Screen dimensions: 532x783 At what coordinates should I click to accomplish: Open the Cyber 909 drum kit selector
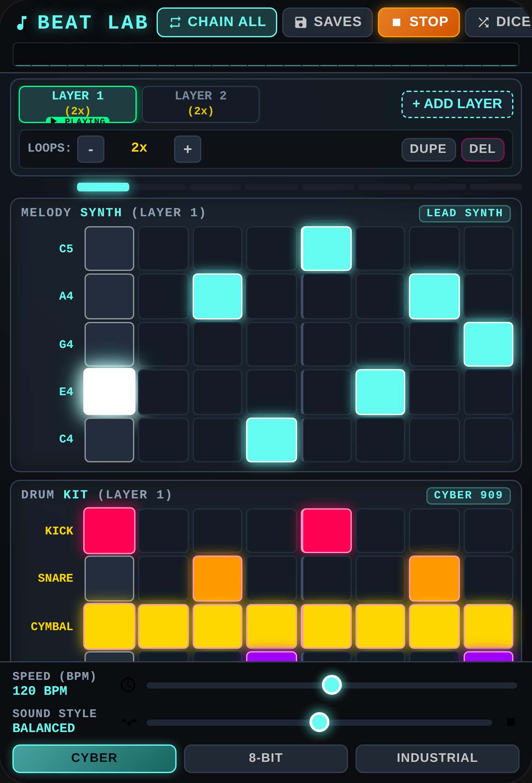[468, 495]
